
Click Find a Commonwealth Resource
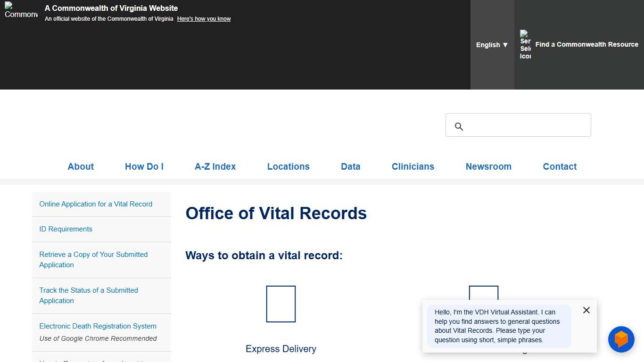coord(586,44)
